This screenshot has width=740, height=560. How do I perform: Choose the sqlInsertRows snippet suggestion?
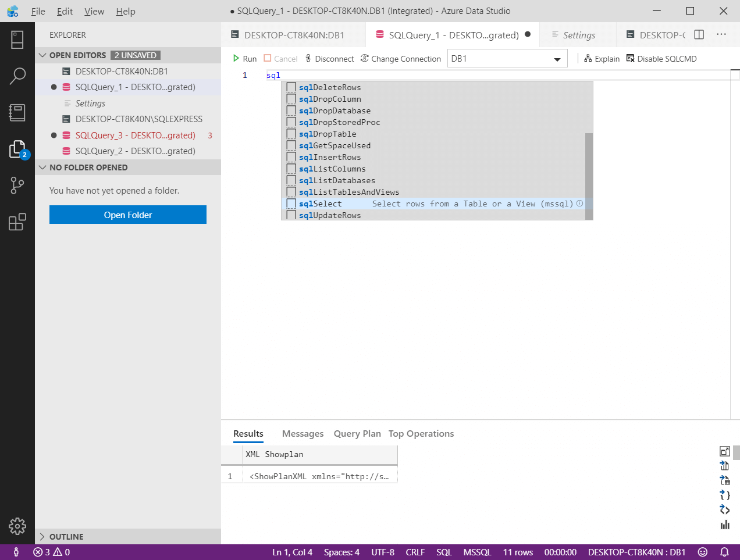(x=433, y=157)
